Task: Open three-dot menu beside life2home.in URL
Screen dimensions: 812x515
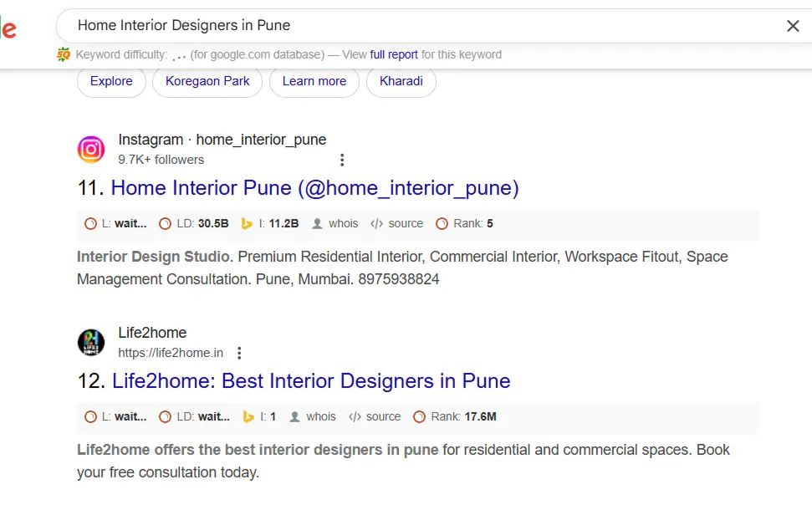Action: pos(239,353)
